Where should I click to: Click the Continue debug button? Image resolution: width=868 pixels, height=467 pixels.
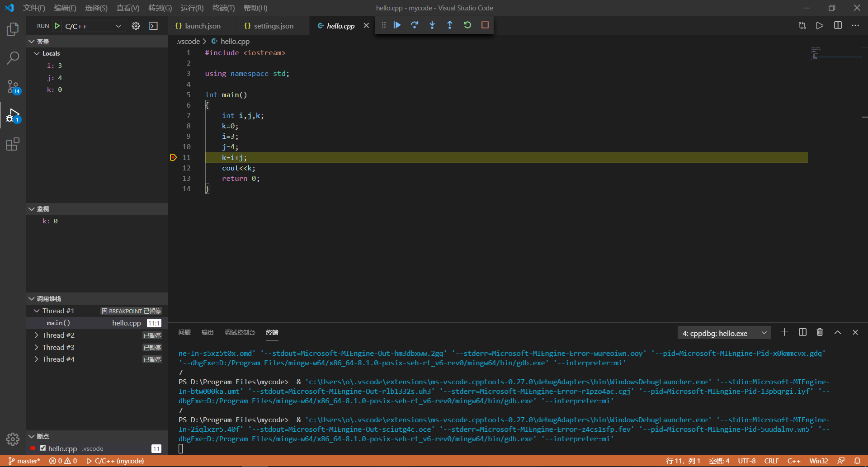(397, 25)
